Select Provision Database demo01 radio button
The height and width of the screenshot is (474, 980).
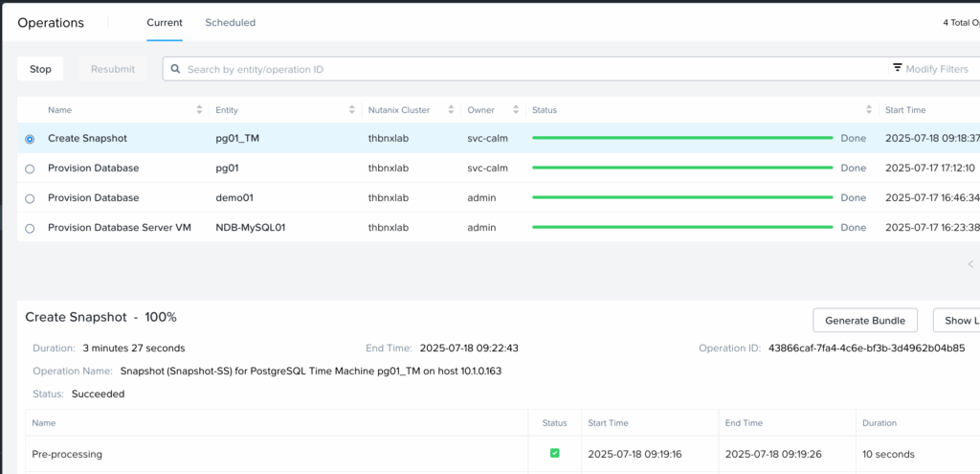[x=30, y=198]
